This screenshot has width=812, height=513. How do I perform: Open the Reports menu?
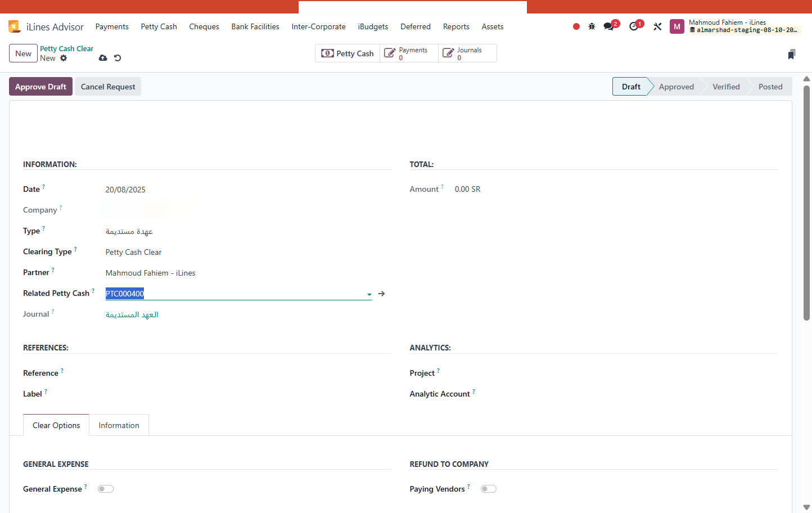[456, 26]
